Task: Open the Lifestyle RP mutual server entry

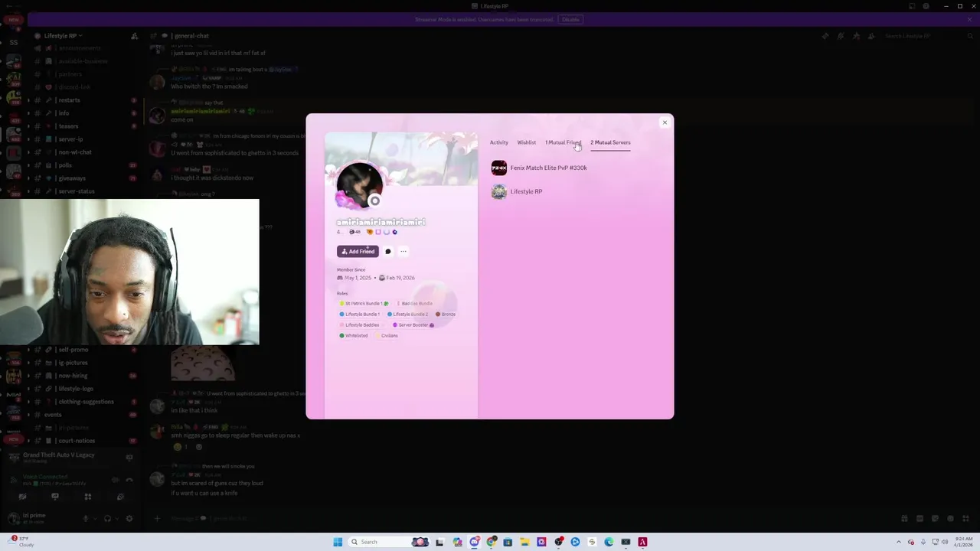Action: point(526,191)
